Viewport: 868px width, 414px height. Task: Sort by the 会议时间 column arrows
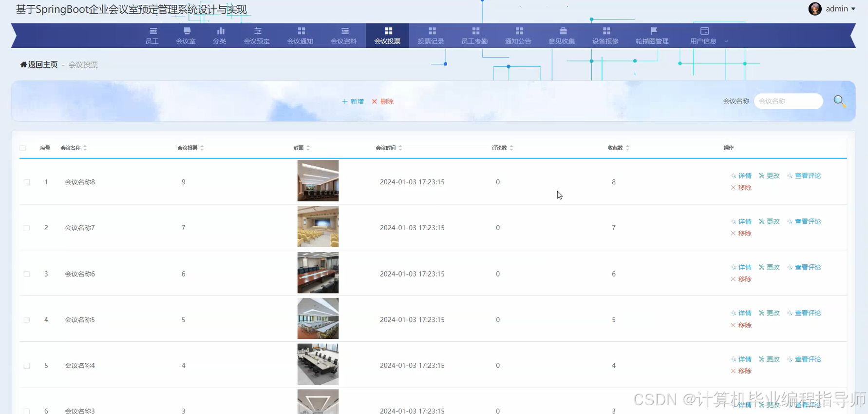[400, 148]
